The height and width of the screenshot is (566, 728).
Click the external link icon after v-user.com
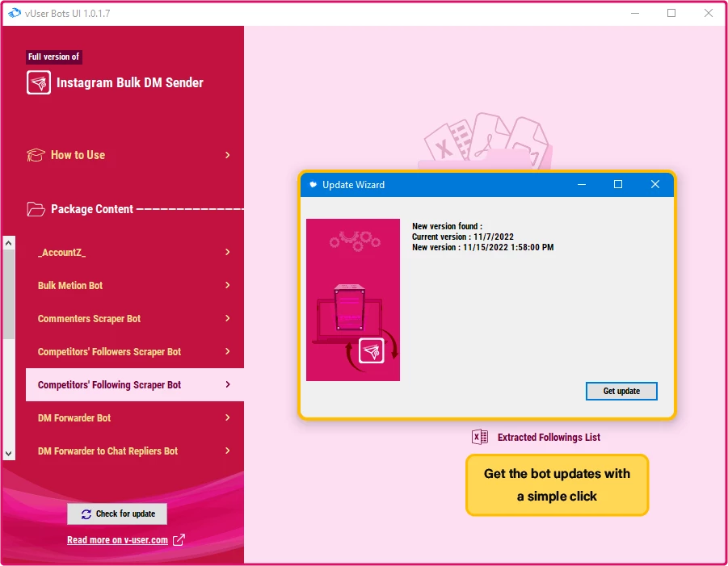(179, 539)
